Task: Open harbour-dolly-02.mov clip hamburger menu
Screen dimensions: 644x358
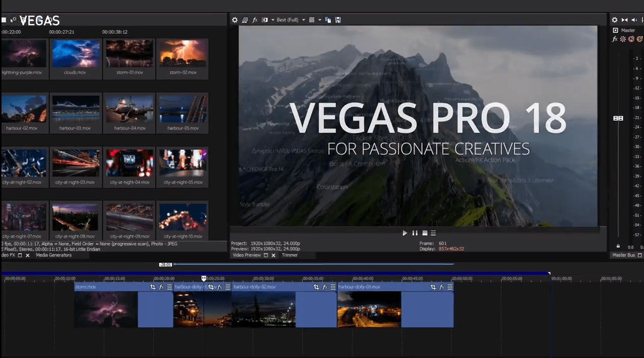Action: click(x=333, y=287)
